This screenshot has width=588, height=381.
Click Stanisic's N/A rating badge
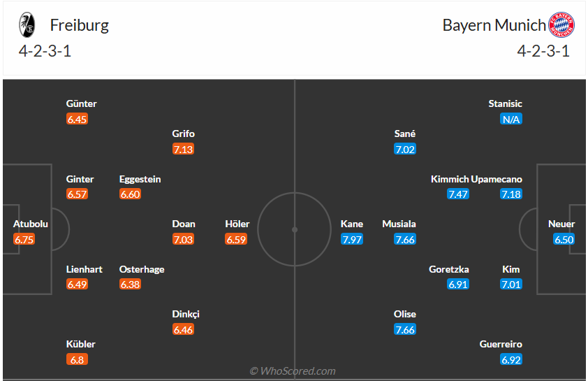coord(511,119)
